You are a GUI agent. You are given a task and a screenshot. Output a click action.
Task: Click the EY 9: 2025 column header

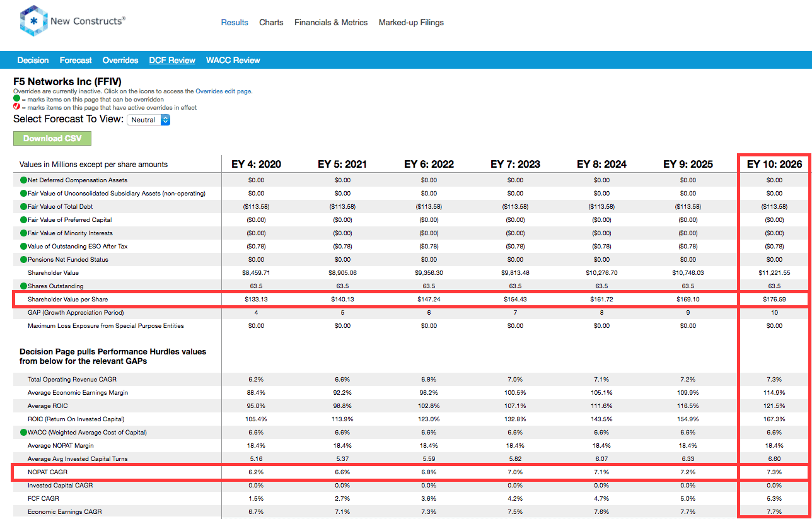point(688,164)
